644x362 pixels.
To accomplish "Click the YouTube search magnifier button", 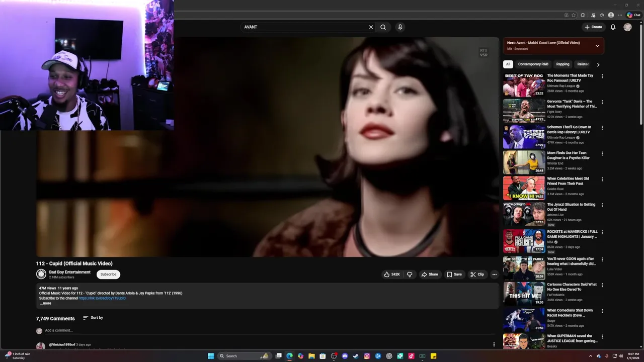I will (x=383, y=27).
